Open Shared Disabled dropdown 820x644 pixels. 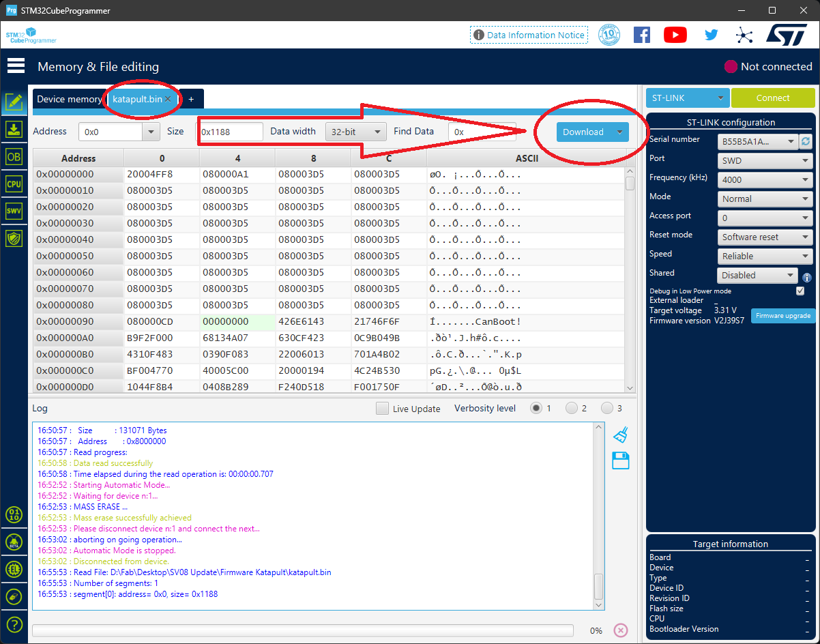[758, 275]
